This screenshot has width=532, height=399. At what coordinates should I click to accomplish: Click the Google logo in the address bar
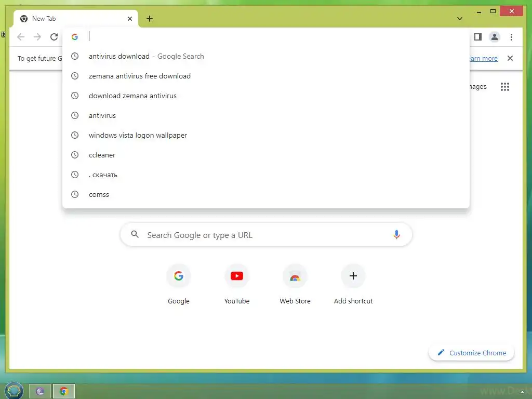75,37
